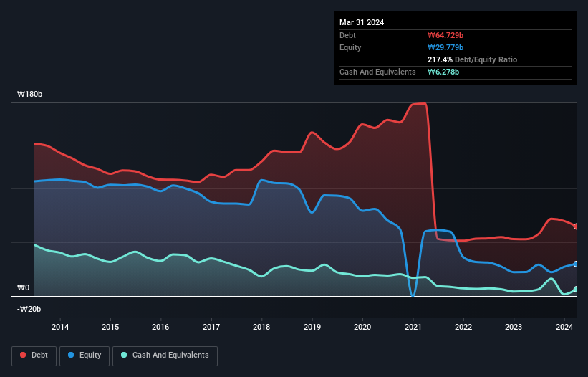Toggle the Cash And Equivalents legend button
Viewport: 588px width, 377px height.
pos(165,355)
